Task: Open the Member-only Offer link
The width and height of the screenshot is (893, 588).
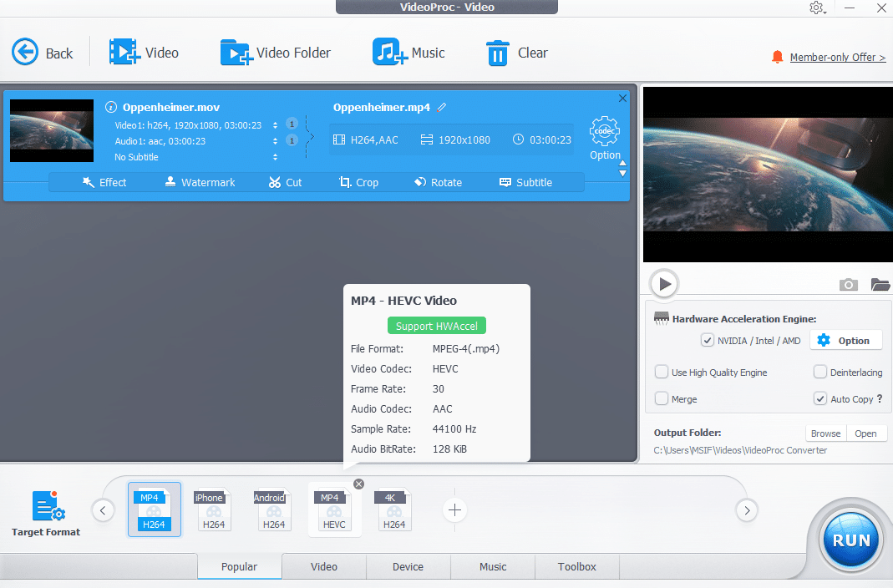Action: coord(835,57)
